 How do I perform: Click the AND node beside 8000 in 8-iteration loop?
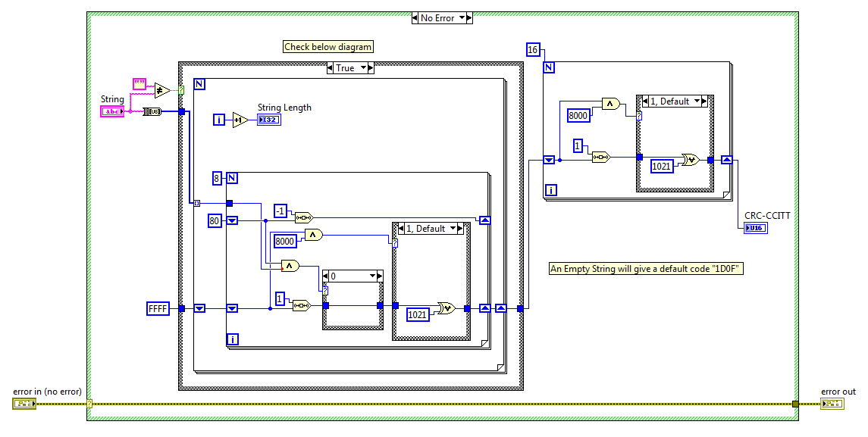point(313,235)
